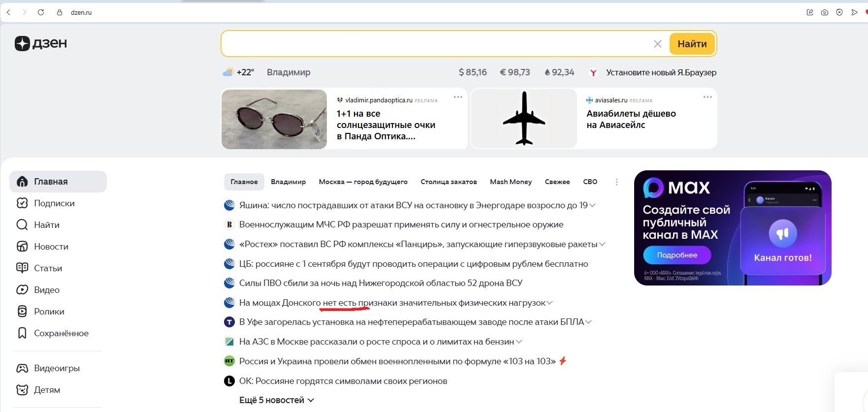Screen dimensions: 868x412
Task: Expand the АЗС в Москве news chevron
Action: pos(519,342)
